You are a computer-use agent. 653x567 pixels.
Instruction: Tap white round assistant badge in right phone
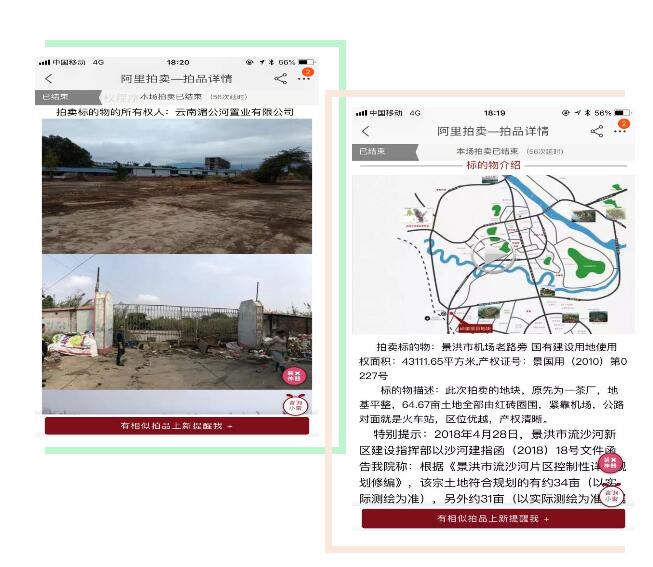(x=611, y=496)
